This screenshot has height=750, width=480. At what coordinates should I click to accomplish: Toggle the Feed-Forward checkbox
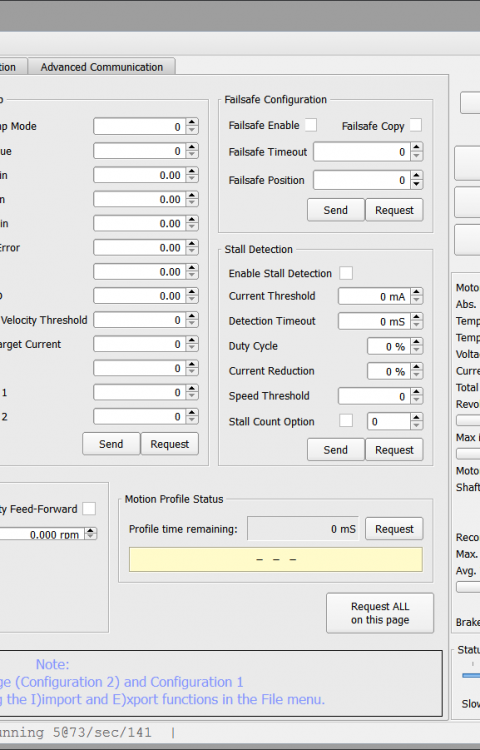coord(89,508)
